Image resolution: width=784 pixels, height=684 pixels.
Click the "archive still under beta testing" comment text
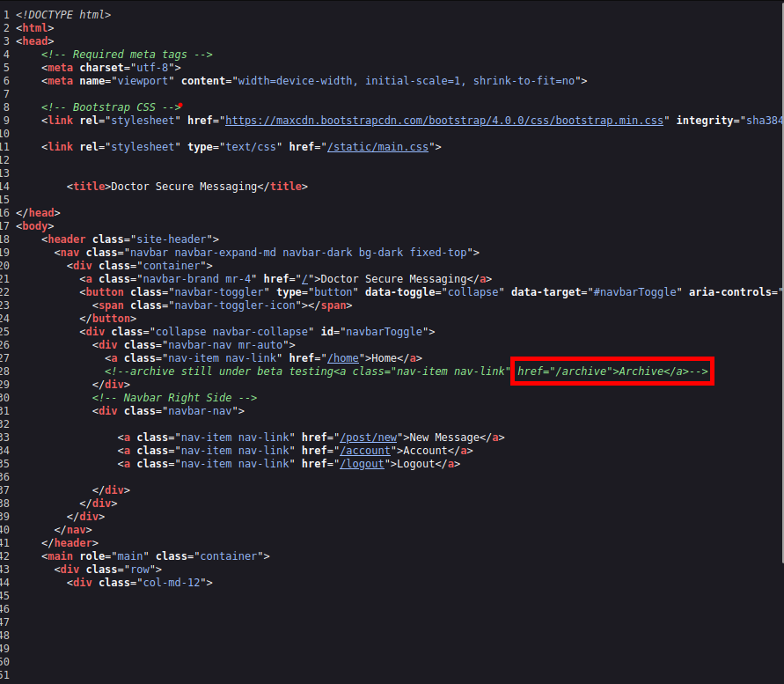[x=218, y=371]
